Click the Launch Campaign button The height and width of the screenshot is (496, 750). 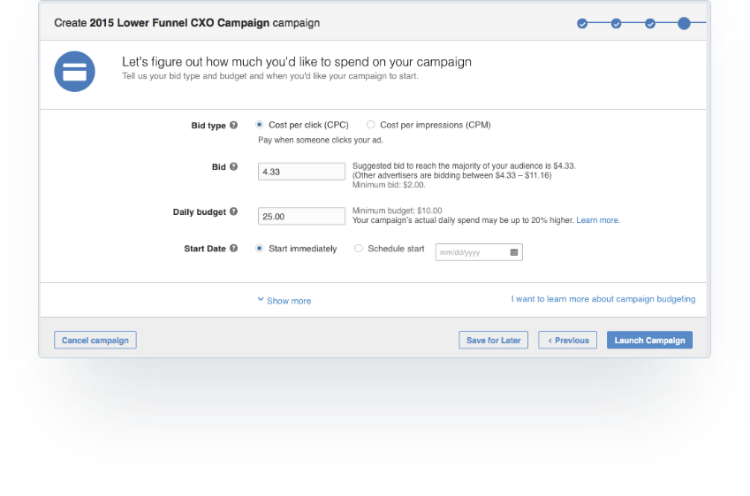649,340
